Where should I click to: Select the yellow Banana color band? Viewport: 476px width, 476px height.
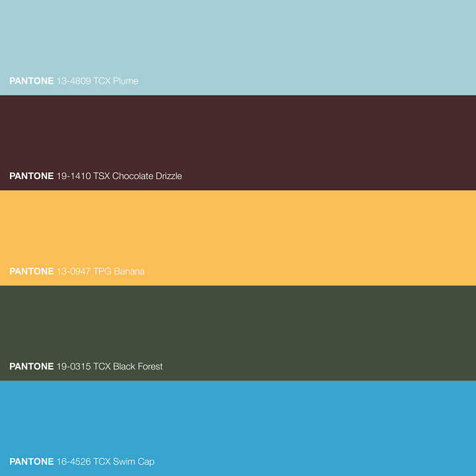click(238, 238)
